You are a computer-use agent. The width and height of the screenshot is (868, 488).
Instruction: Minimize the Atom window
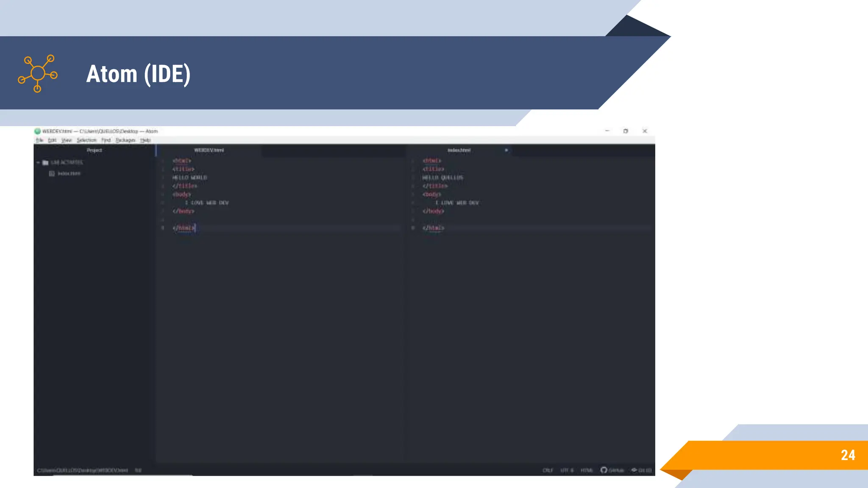coord(607,131)
